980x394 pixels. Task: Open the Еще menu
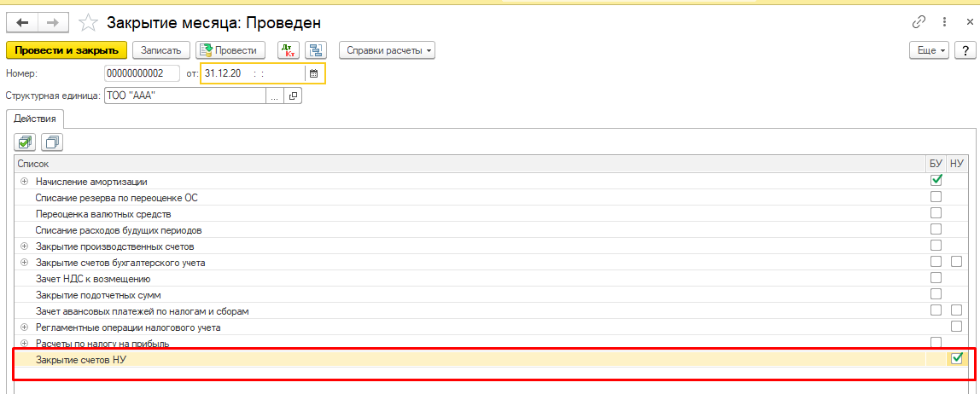tap(930, 50)
